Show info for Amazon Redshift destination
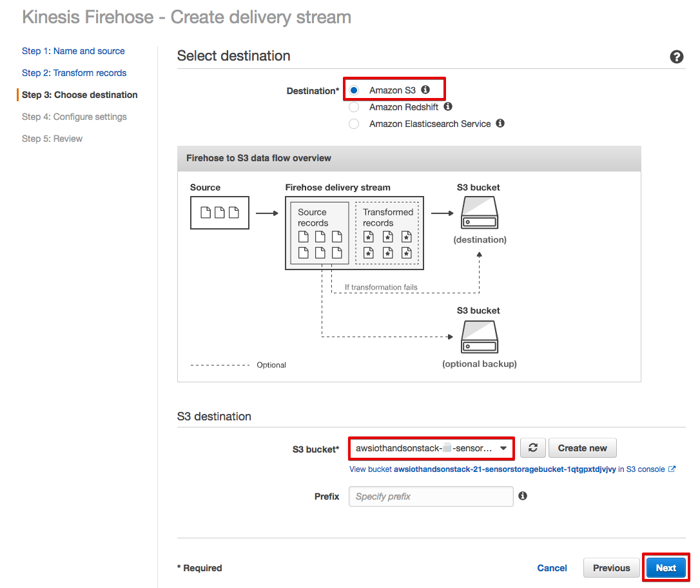 coord(448,106)
